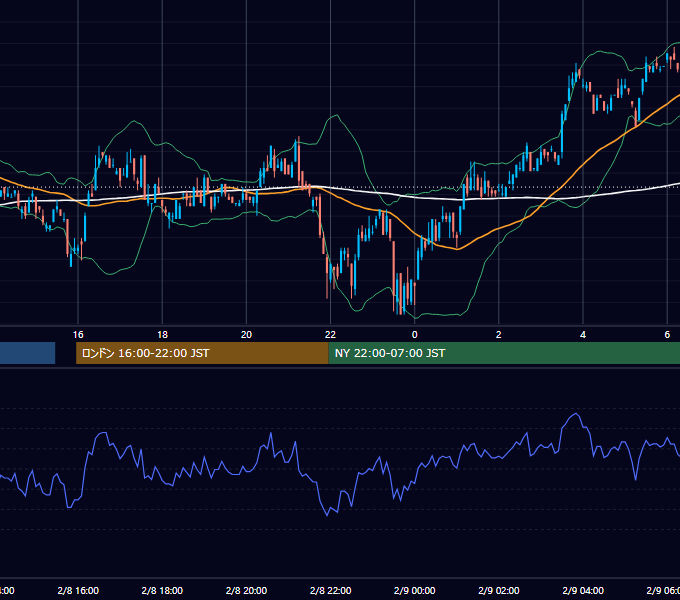Click the London 16:00-22:00 JST session bar

click(x=202, y=353)
